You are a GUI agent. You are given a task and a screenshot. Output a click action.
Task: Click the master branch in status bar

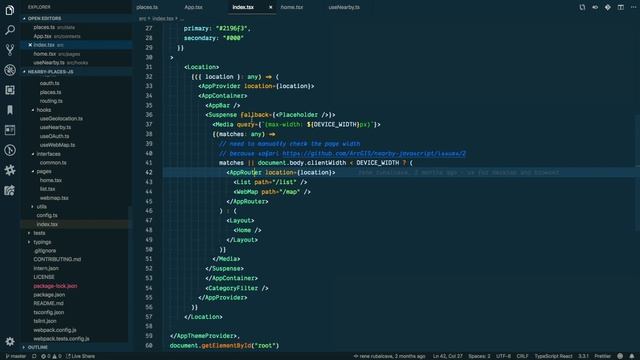(16, 356)
